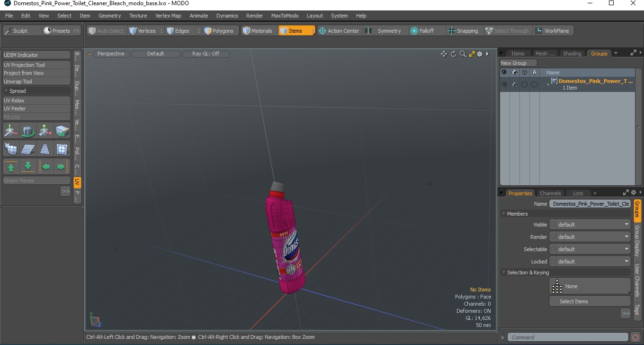Image resolution: width=644 pixels, height=345 pixels.
Task: Click the UV Projection Tool button
Action: point(37,65)
